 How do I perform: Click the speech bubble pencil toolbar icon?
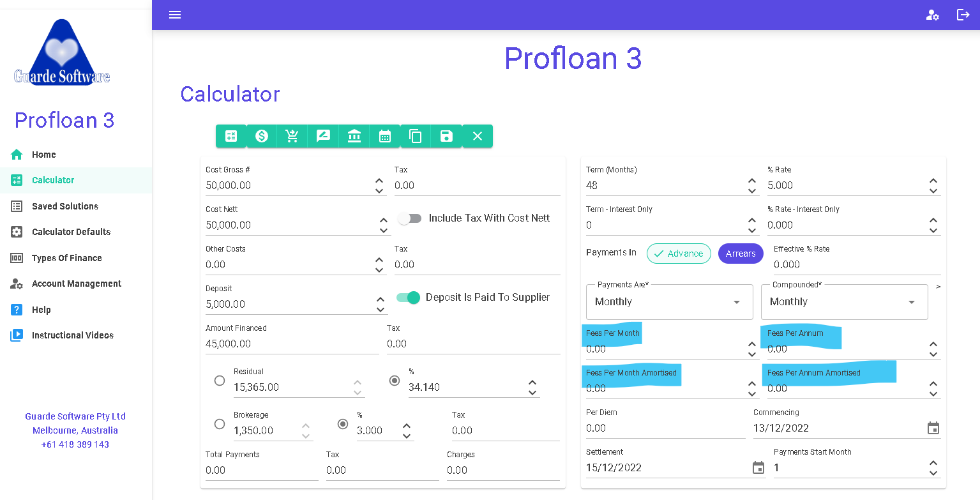click(323, 136)
